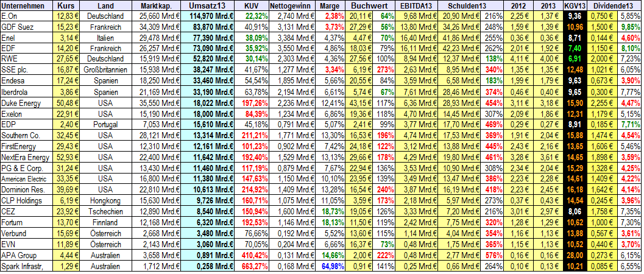Click the Exelon company cell
This screenshot has width=644, height=274.
[27, 113]
